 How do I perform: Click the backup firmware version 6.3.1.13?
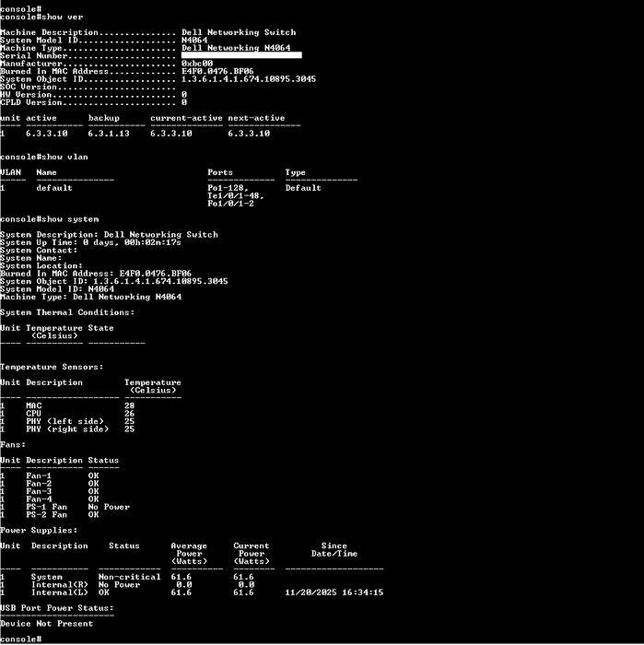pos(109,134)
